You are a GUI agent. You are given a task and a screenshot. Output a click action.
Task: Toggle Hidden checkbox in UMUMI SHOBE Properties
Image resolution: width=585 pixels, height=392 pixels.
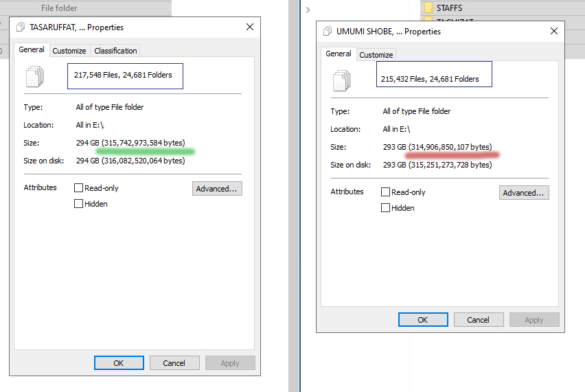click(x=385, y=208)
